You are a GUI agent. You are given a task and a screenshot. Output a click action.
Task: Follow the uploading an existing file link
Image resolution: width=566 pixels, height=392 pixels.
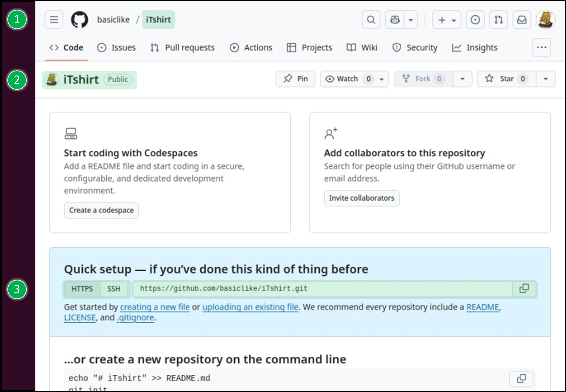point(250,307)
